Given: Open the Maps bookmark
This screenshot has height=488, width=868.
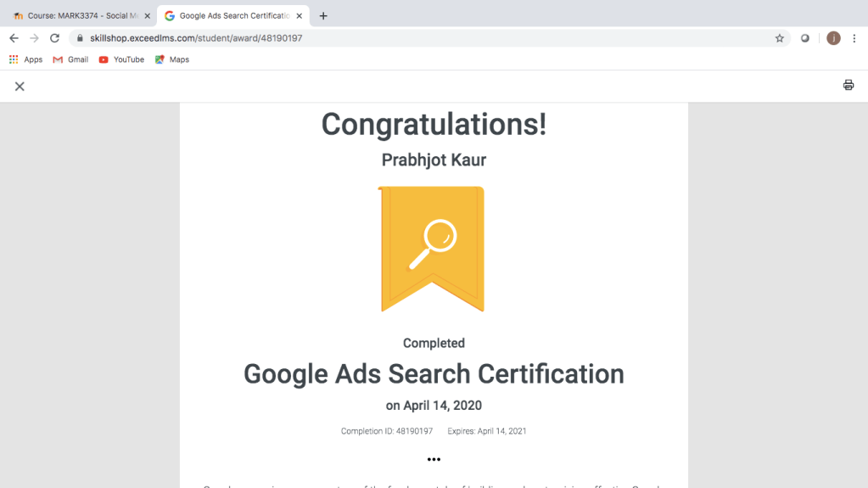Looking at the screenshot, I should (171, 59).
